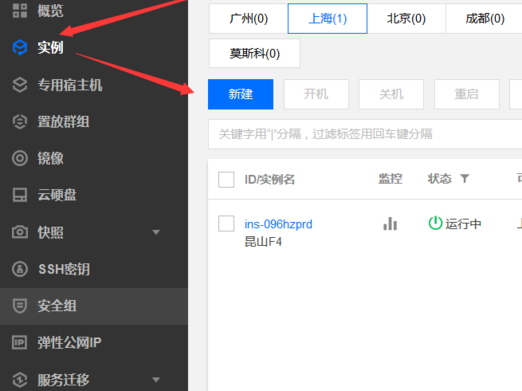Open instance link ins-096hzprd
The height and width of the screenshot is (391, 522).
point(278,224)
